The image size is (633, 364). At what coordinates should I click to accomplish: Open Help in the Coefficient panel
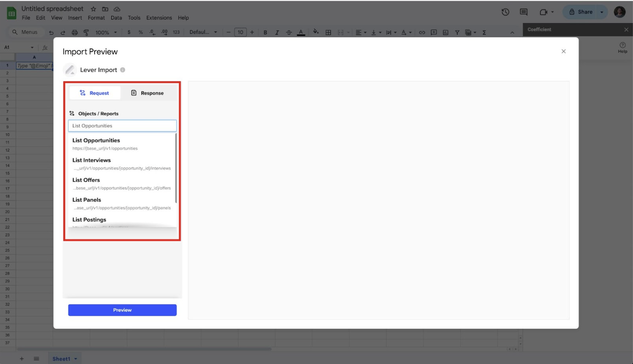pyautogui.click(x=622, y=47)
